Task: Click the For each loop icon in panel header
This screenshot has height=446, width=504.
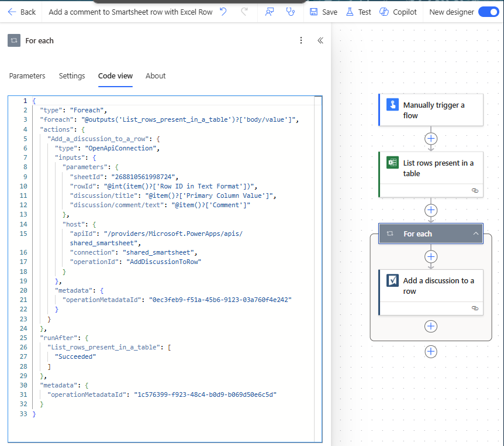Action: pos(14,40)
